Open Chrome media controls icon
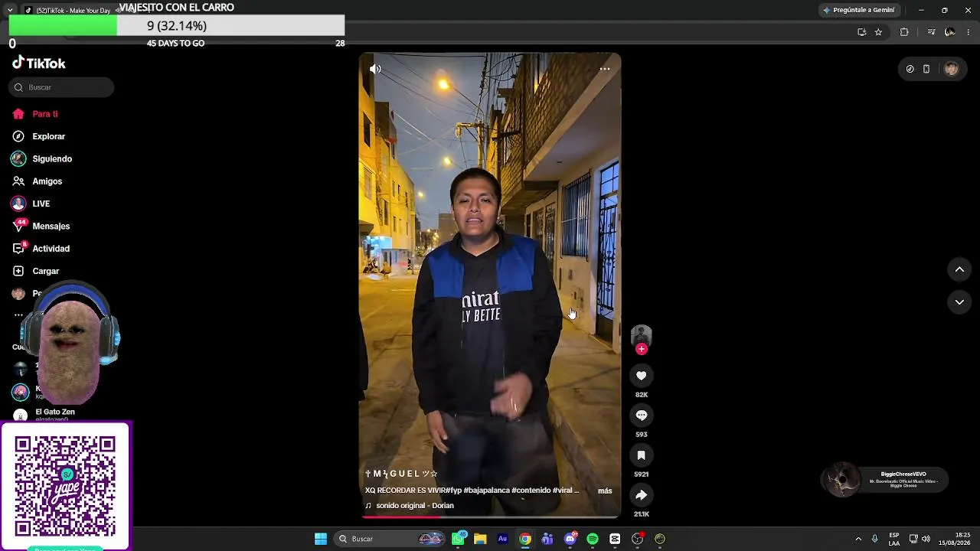The height and width of the screenshot is (551, 980). 931,32
